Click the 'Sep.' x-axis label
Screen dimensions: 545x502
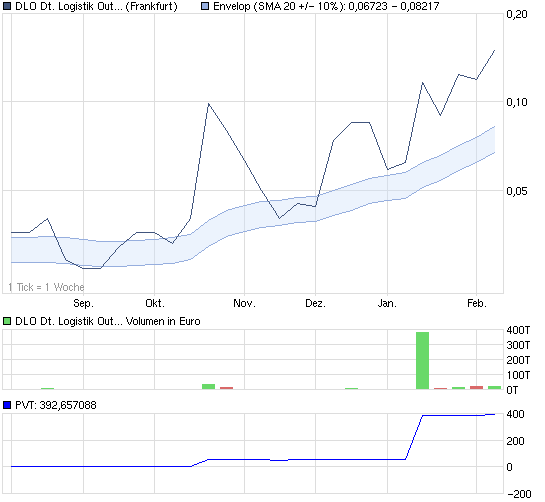click(83, 303)
